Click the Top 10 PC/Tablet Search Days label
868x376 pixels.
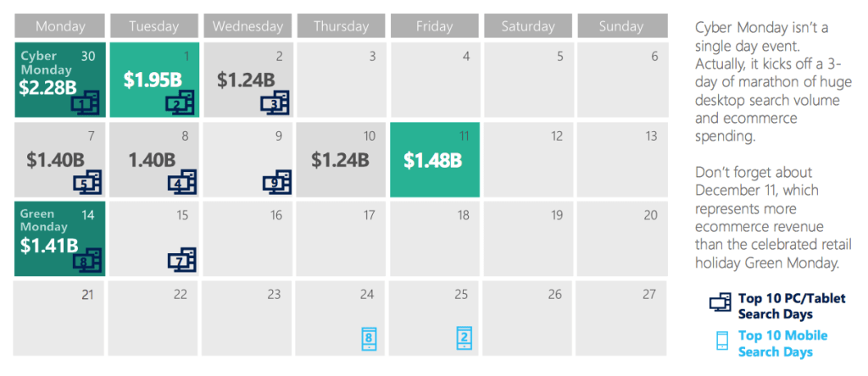pyautogui.click(x=792, y=306)
